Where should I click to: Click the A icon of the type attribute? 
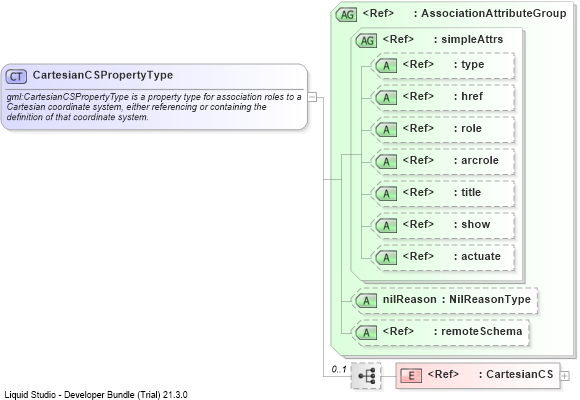pos(386,66)
